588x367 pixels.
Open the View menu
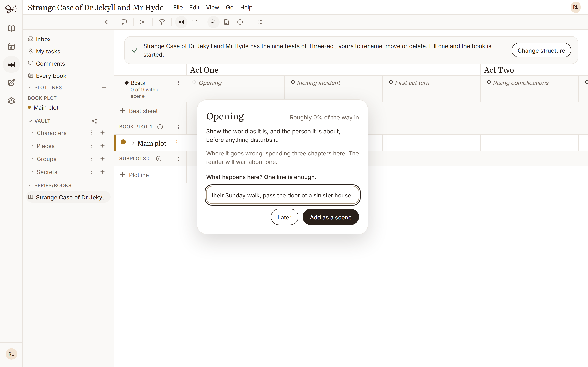click(x=213, y=8)
